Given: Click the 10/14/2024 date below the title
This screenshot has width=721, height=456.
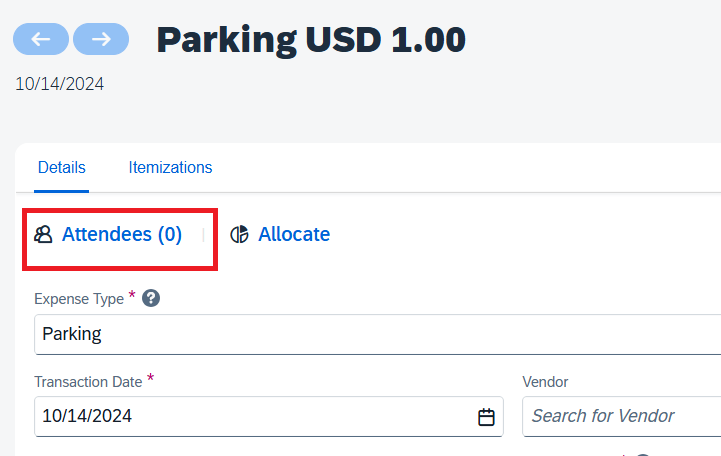Looking at the screenshot, I should 59,84.
